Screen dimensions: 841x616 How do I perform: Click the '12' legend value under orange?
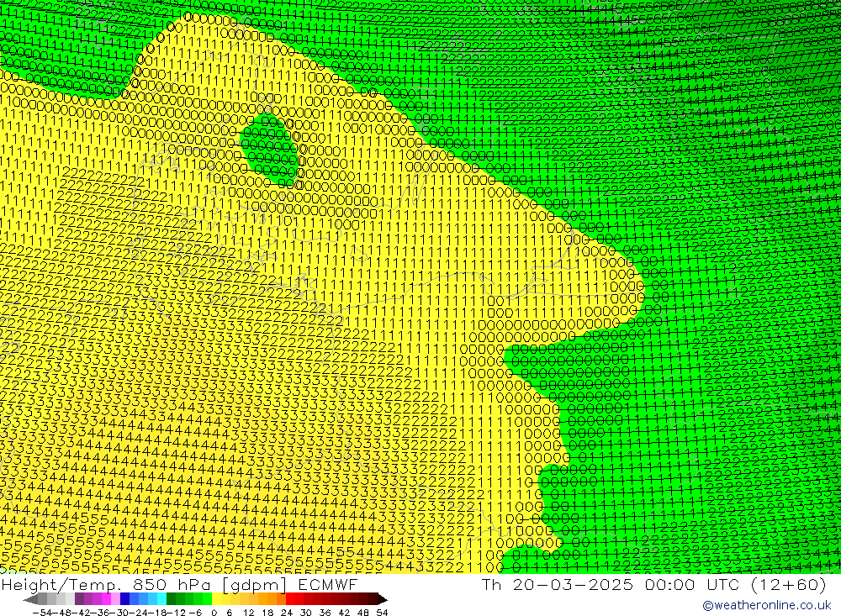point(248,613)
